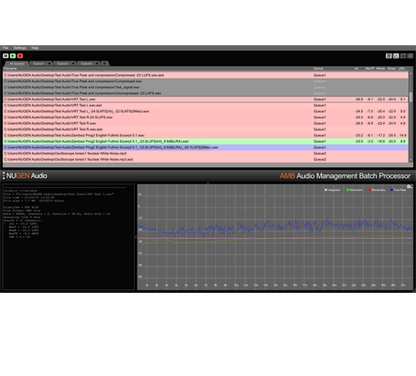Select the grey Test_signal.wav row
Image resolution: width=416 pixels, height=376 pixels.
(206, 87)
